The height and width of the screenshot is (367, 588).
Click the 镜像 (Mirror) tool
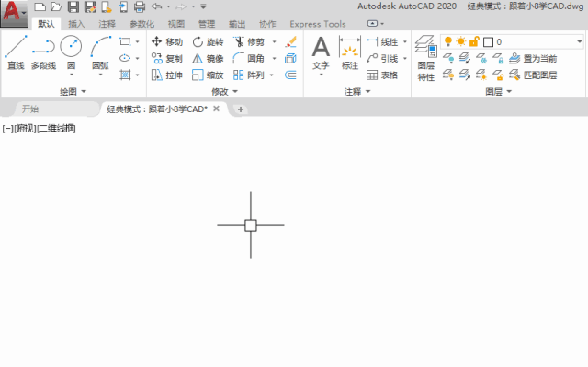(x=209, y=59)
